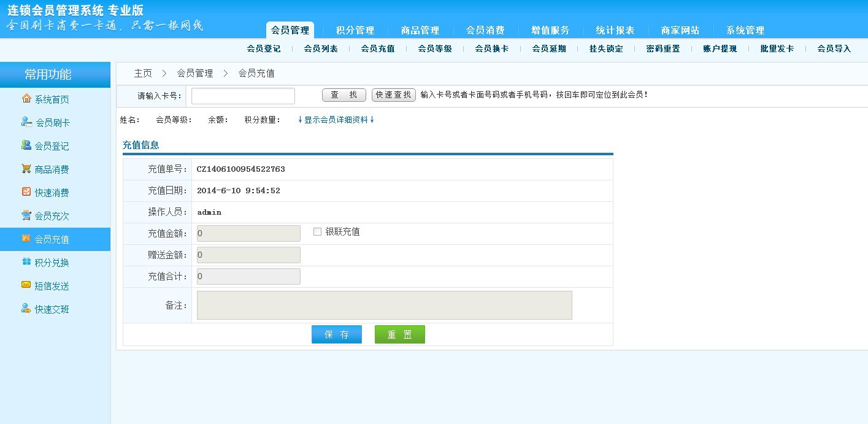
Task: Select 会员等级 submenu item
Action: pyautogui.click(x=435, y=48)
